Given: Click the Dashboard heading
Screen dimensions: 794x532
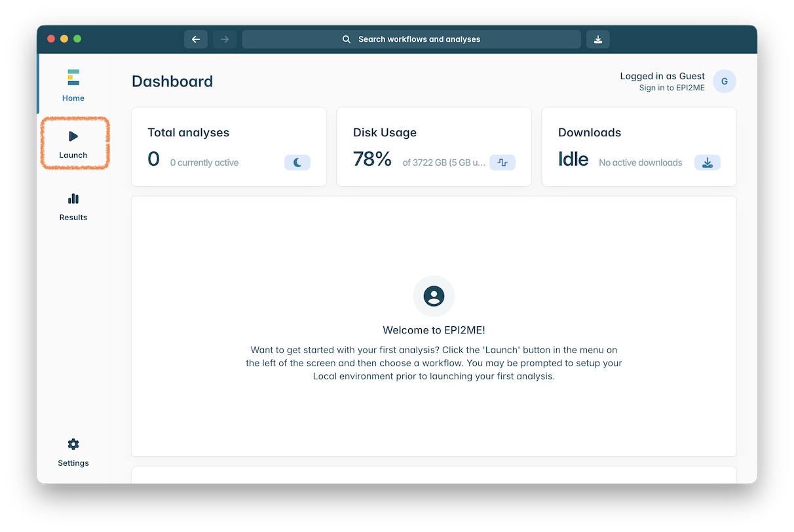Looking at the screenshot, I should point(172,81).
